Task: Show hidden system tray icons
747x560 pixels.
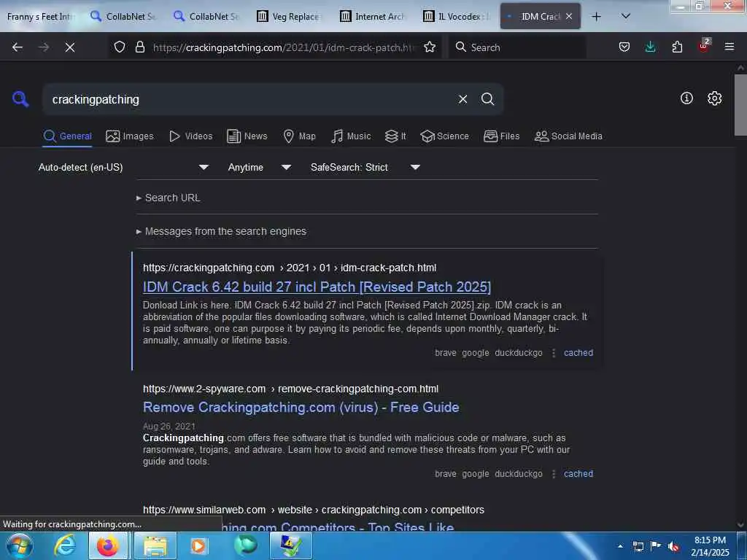Action: tap(620, 546)
